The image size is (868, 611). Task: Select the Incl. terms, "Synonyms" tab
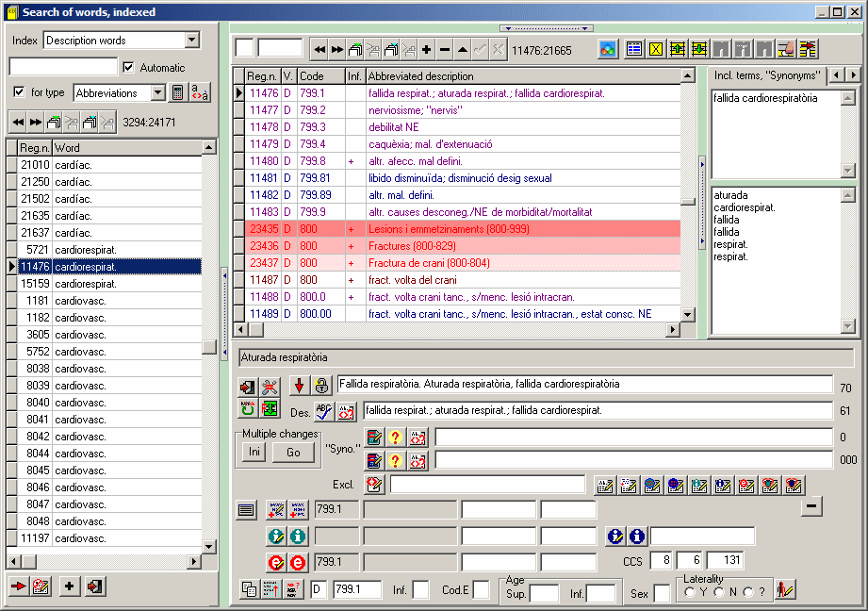(765, 75)
